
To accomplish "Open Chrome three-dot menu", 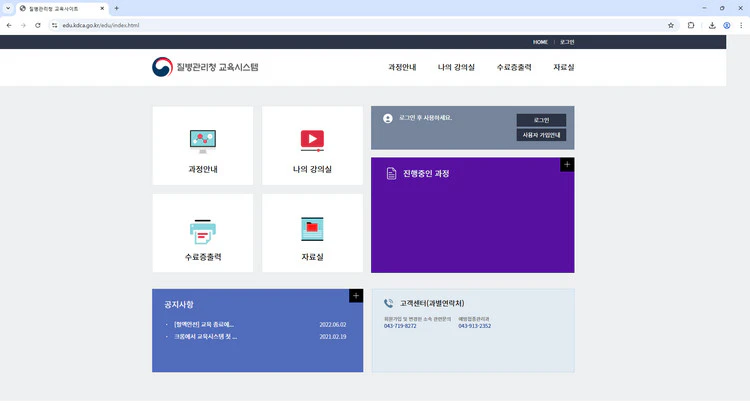I will point(741,25).
